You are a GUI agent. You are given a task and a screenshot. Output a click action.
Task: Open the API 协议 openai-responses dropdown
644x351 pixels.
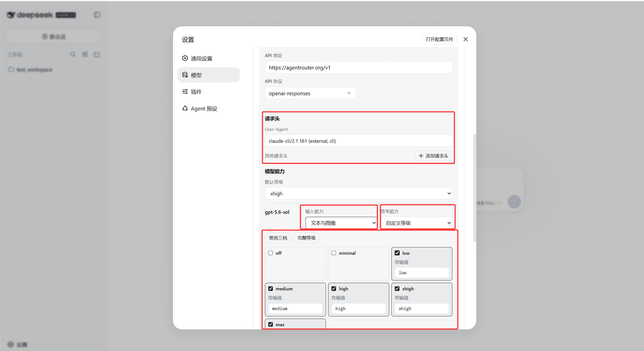(310, 93)
